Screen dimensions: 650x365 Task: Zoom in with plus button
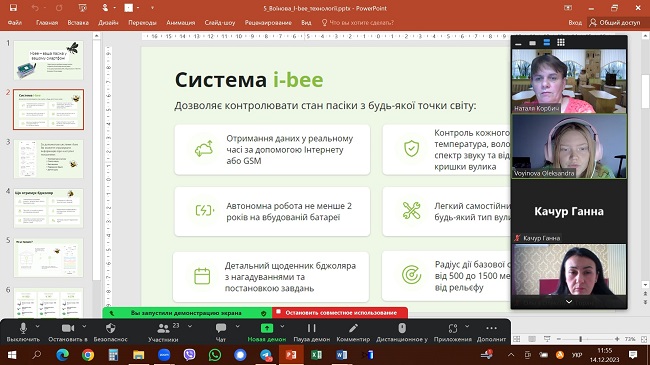tap(618, 339)
